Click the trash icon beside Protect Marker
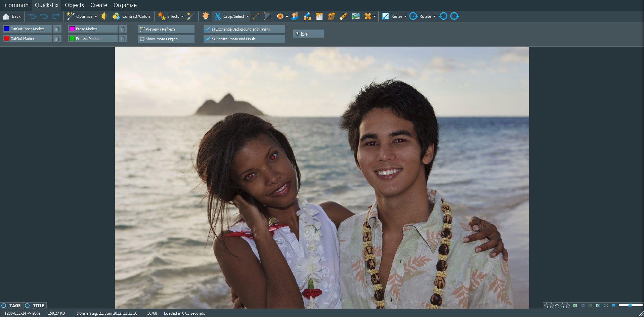Viewport: 644px width, 317px height. [x=123, y=39]
